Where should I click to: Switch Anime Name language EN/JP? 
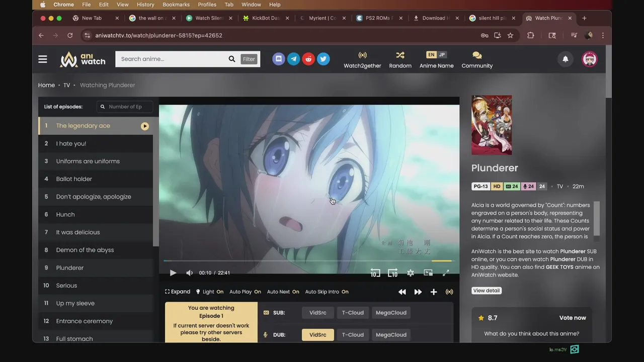[436, 55]
